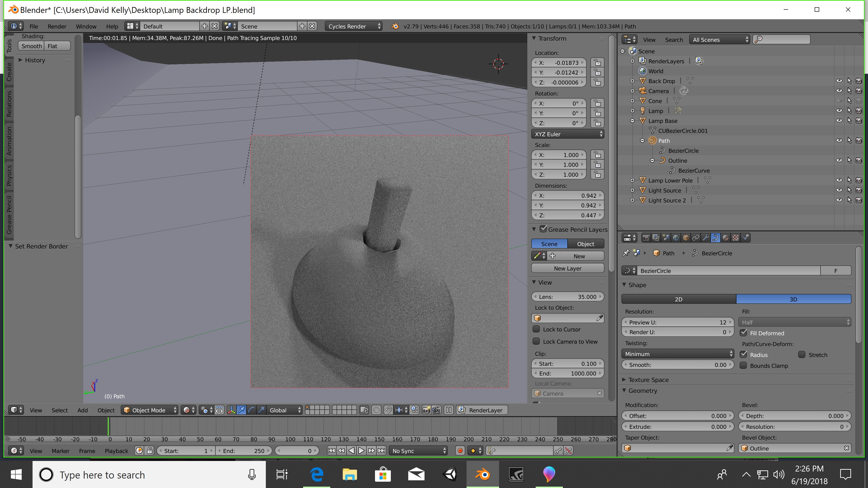868x488 pixels.
Task: Toggle 3D manipulator axes icon
Action: [231, 410]
